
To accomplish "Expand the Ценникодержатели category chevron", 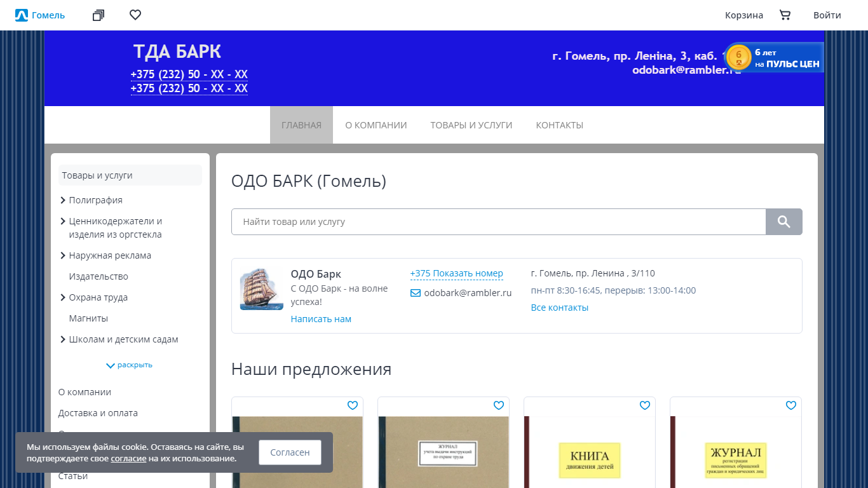I will 63,221.
